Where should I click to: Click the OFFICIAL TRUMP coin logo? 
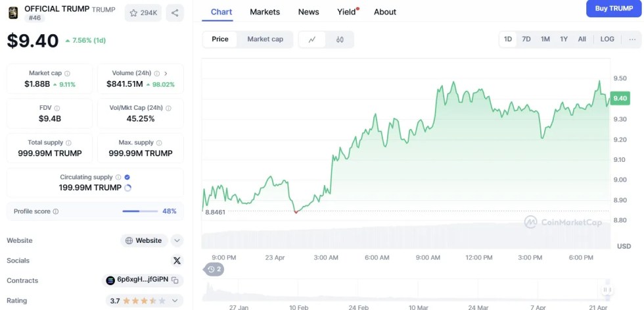click(13, 13)
